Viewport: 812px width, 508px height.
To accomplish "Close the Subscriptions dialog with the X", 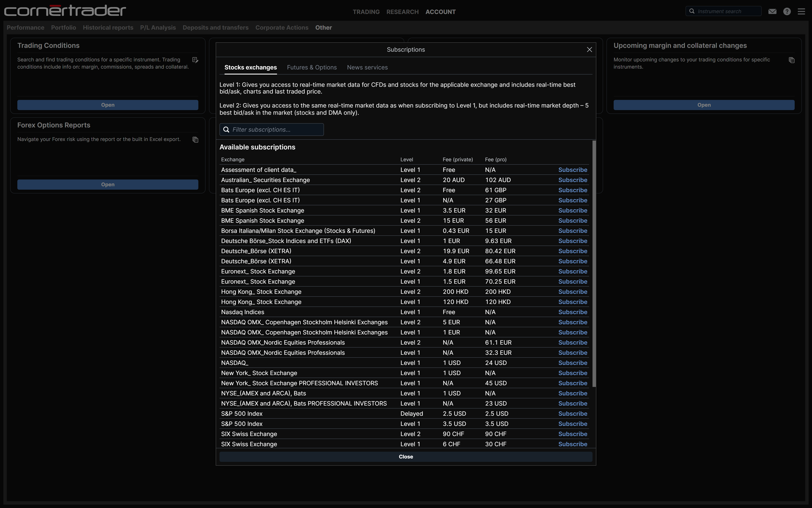I will coord(589,50).
